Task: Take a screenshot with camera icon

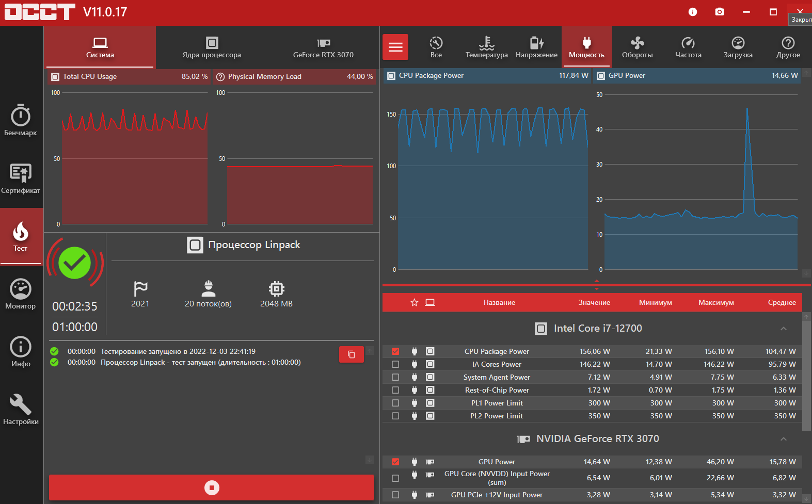Action: [x=719, y=12]
